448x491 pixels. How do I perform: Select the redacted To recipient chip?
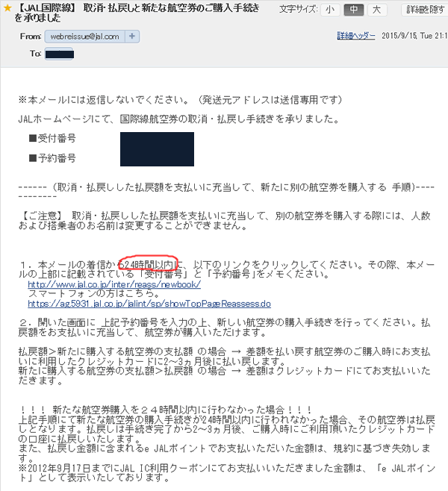(59, 54)
